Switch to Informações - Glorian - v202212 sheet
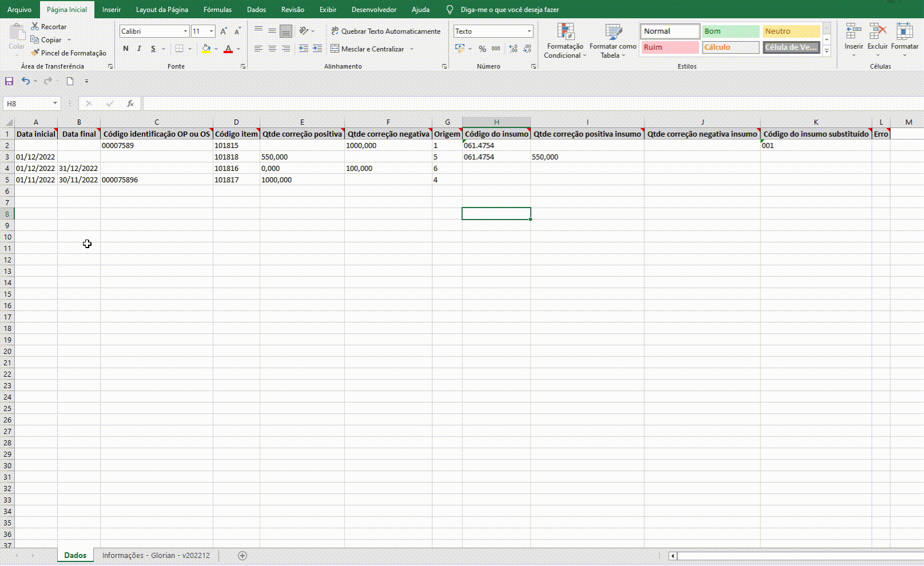The width and height of the screenshot is (924, 566). [x=156, y=556]
